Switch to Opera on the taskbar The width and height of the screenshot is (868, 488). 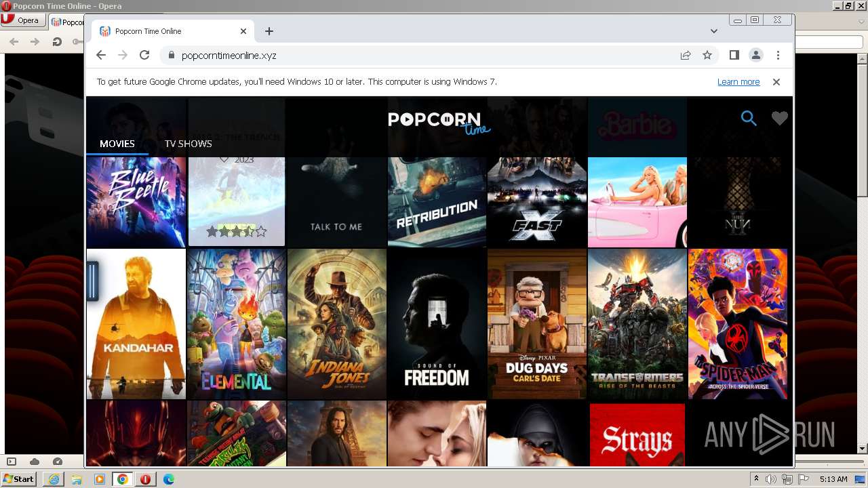[x=146, y=479]
